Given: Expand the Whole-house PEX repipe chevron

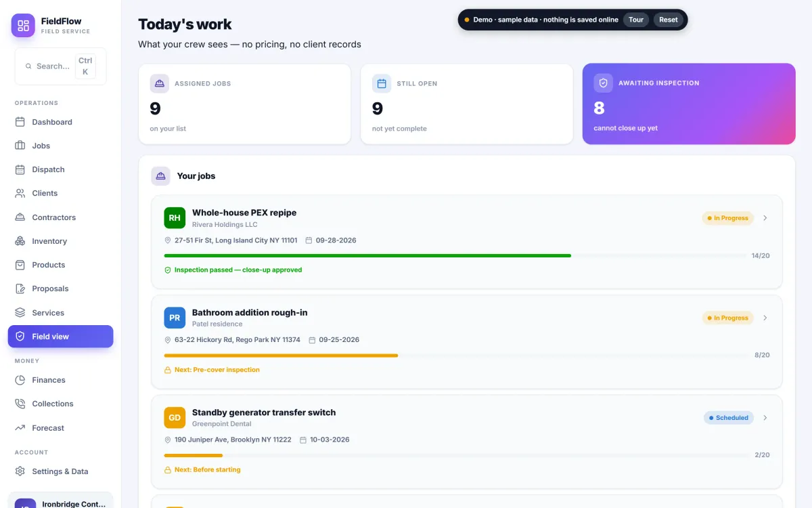Looking at the screenshot, I should pyautogui.click(x=765, y=218).
